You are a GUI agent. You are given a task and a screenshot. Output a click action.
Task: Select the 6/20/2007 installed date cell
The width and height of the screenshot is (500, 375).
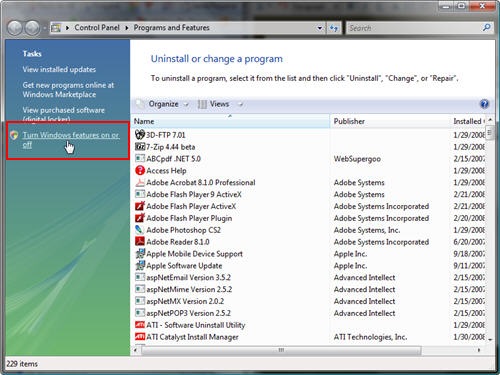coord(469,242)
